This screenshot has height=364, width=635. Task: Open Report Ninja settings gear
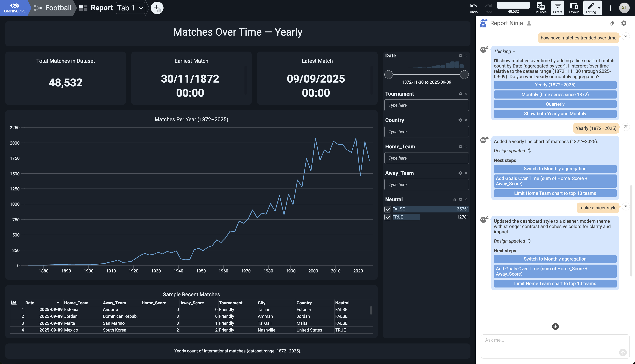pos(623,23)
